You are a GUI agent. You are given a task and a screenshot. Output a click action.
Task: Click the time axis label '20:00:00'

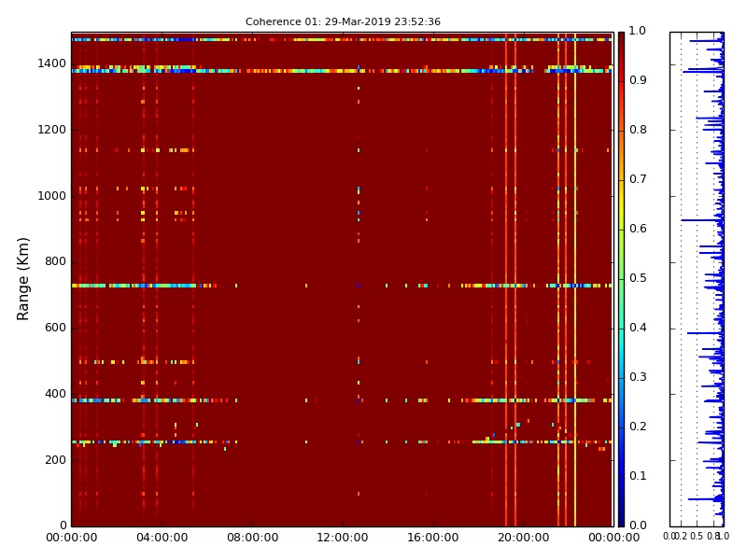pos(524,538)
